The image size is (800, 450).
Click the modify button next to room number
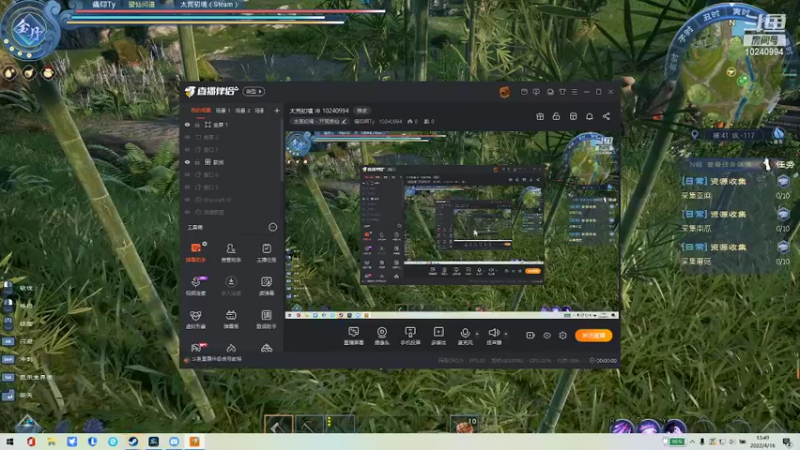click(362, 110)
